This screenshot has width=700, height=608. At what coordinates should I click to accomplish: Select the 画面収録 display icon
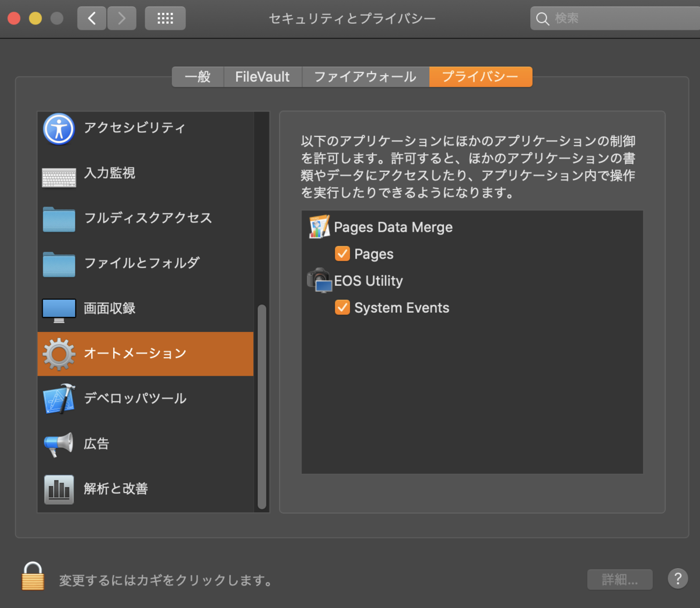(58, 309)
